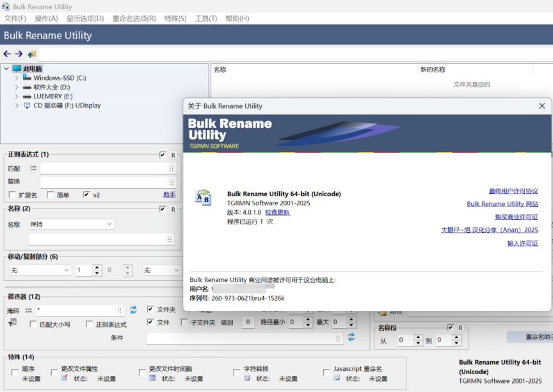The height and width of the screenshot is (392, 553).
Task: Toggle the v2 checkbox off
Action: (x=86, y=195)
